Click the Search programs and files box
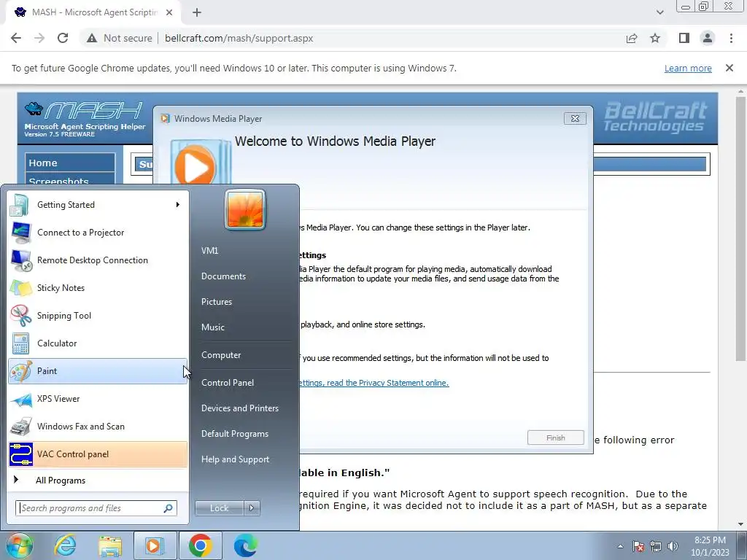Screen dimensions: 747x560 click(x=96, y=508)
